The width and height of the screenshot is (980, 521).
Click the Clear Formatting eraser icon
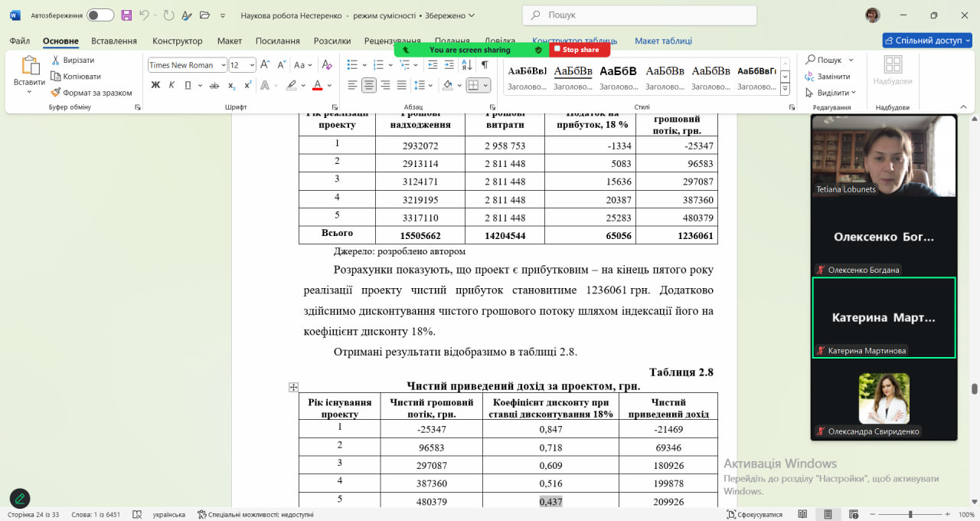click(327, 65)
